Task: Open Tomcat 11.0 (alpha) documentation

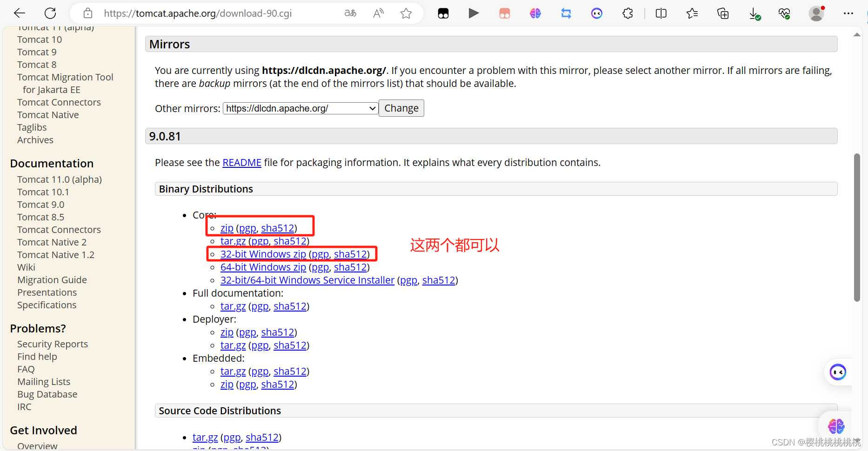Action: 60,179
